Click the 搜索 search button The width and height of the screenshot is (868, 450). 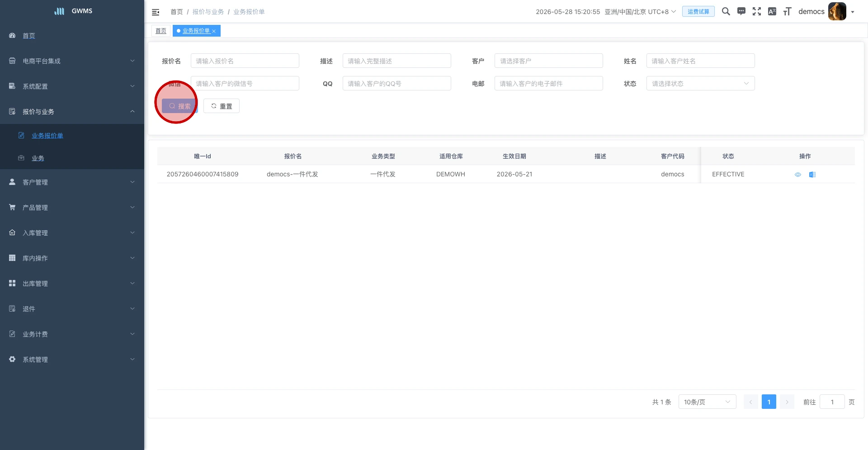pyautogui.click(x=180, y=106)
